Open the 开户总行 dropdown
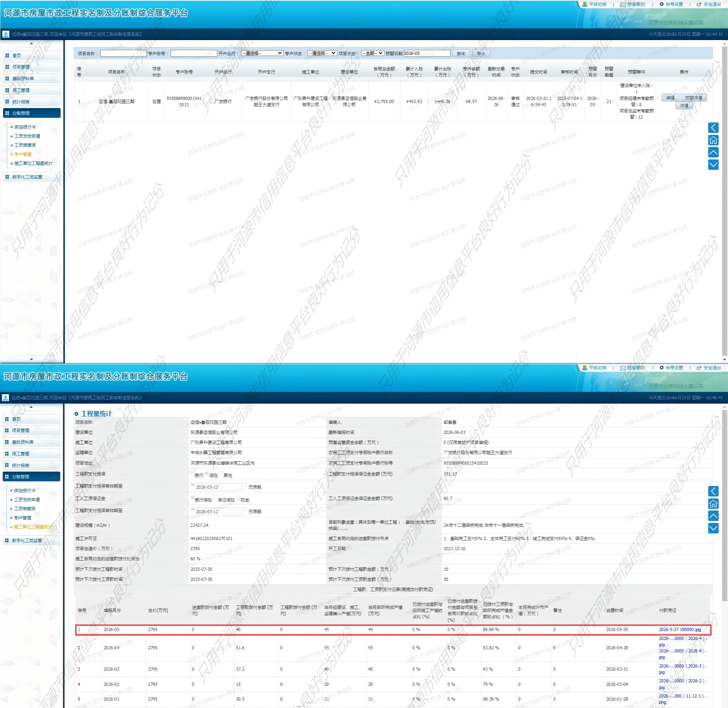Viewport: 728px width, 708px height. pyautogui.click(x=262, y=53)
